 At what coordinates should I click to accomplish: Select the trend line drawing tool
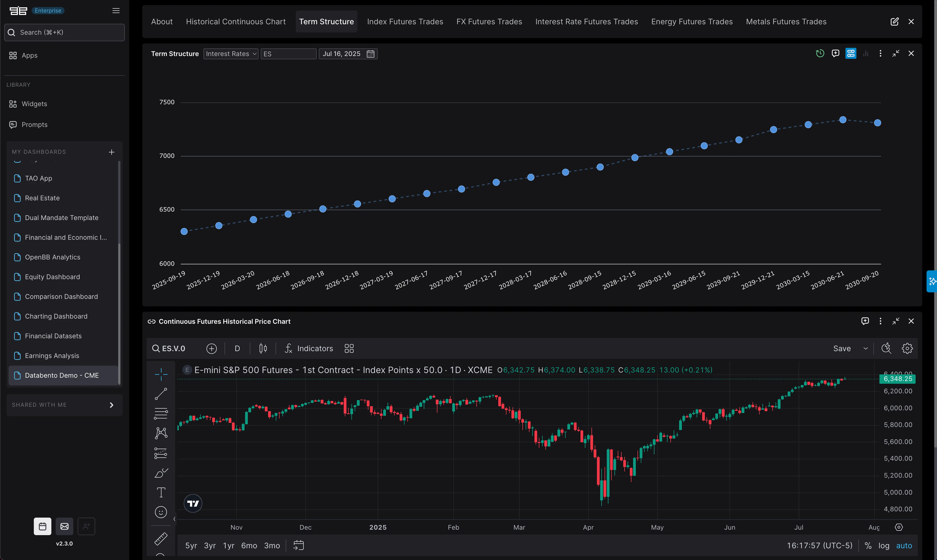pos(161,394)
